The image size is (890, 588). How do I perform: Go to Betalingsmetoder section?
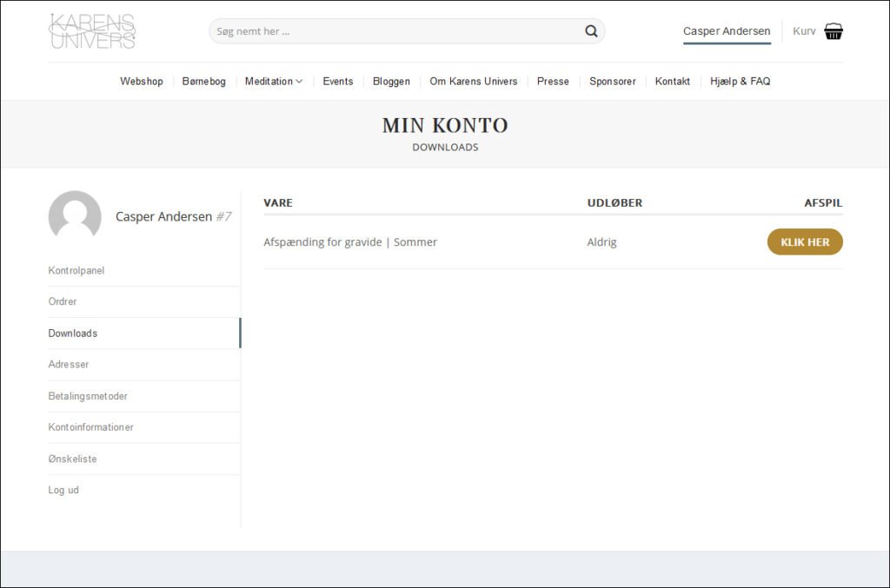(88, 396)
